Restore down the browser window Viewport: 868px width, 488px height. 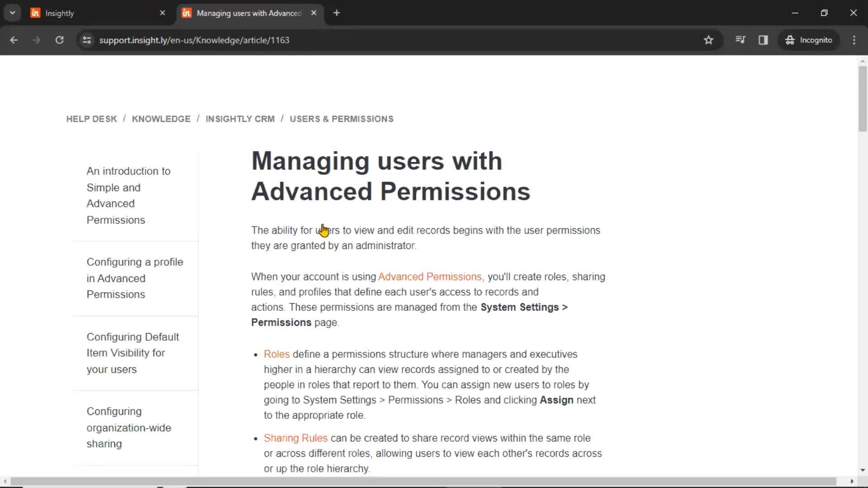click(x=824, y=13)
